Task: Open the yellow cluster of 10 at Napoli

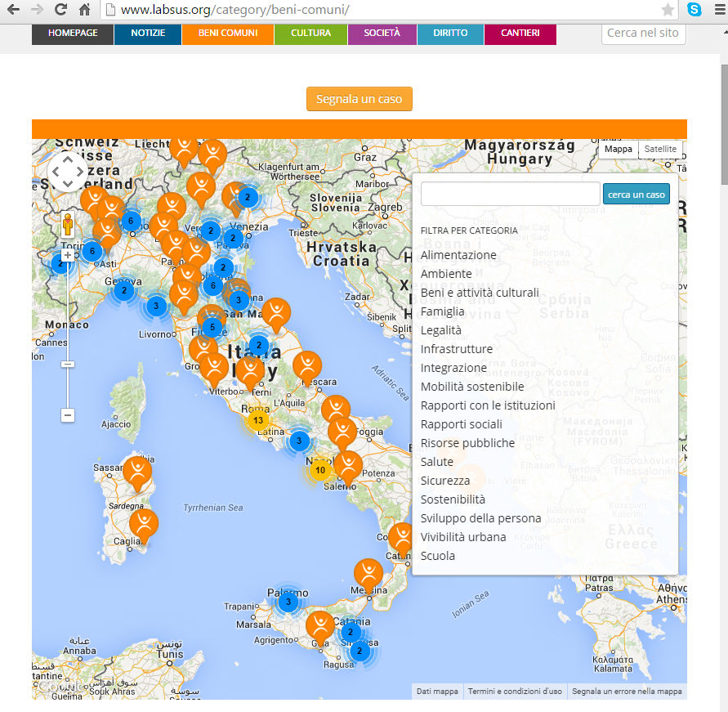Action: click(320, 470)
